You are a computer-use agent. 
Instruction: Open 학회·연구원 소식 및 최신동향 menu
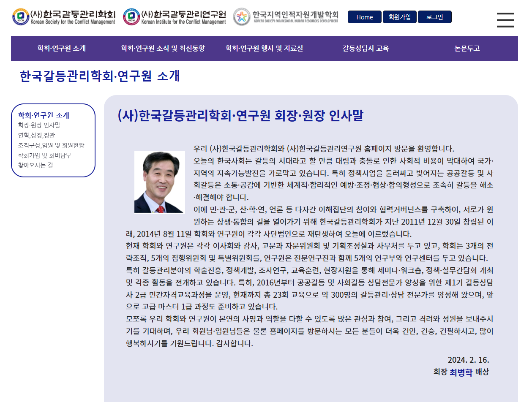point(163,48)
